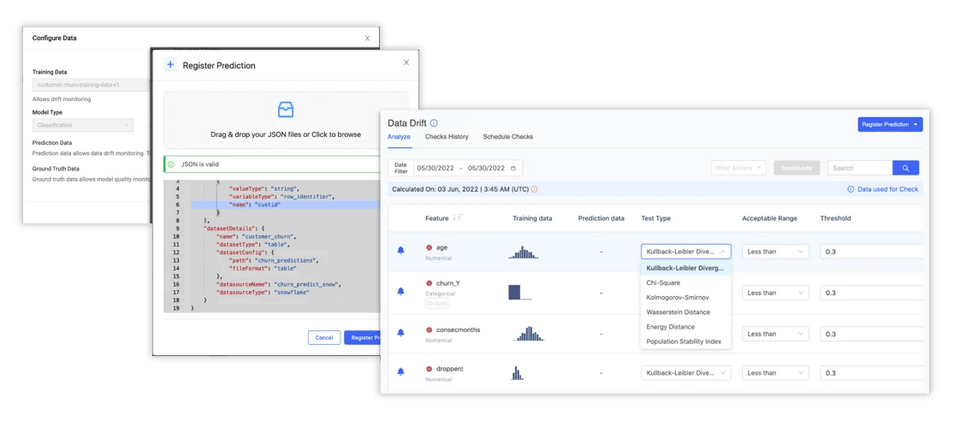Click the red status icon beside dropperc
This screenshot has width=960, height=428.
(x=429, y=369)
